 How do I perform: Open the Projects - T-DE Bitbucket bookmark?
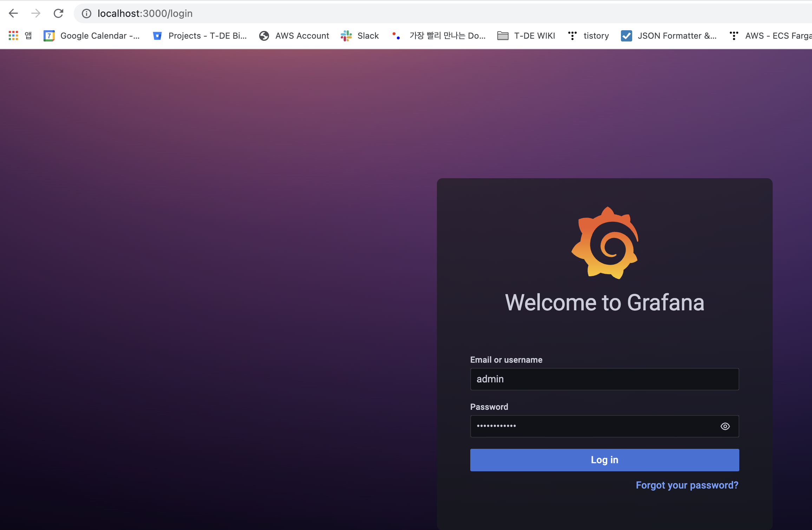click(200, 35)
